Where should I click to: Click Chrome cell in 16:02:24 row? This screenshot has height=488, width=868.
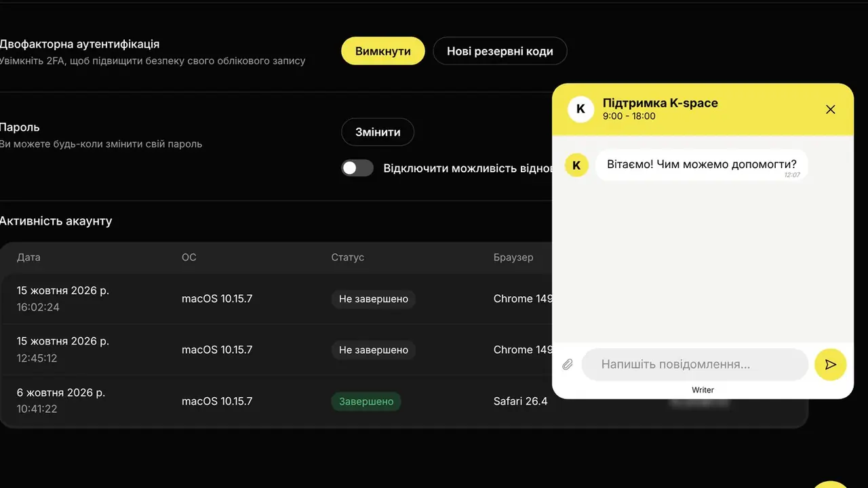[523, 299]
